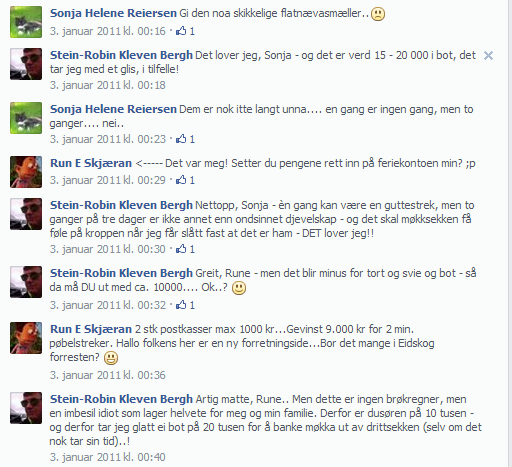Image resolution: width=512 pixels, height=467 pixels.
Task: Open Run E Skjæran profile at 00:36
Action: click(x=91, y=329)
